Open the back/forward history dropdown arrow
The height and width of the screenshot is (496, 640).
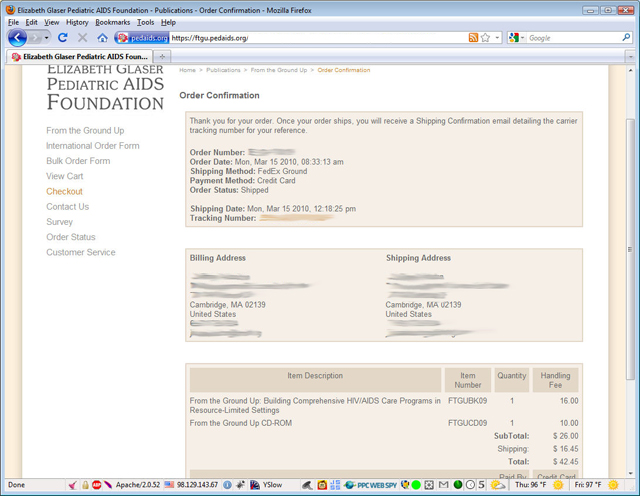click(x=47, y=38)
